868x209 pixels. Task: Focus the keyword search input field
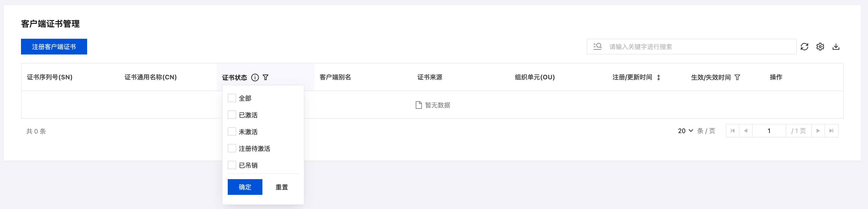(x=697, y=47)
